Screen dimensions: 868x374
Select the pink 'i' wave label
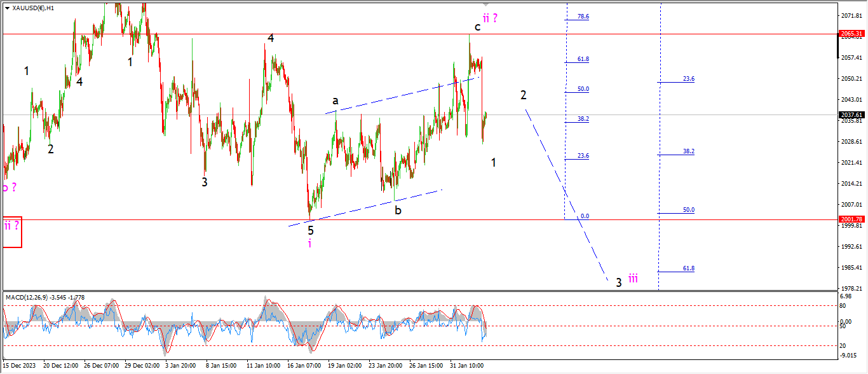click(309, 244)
